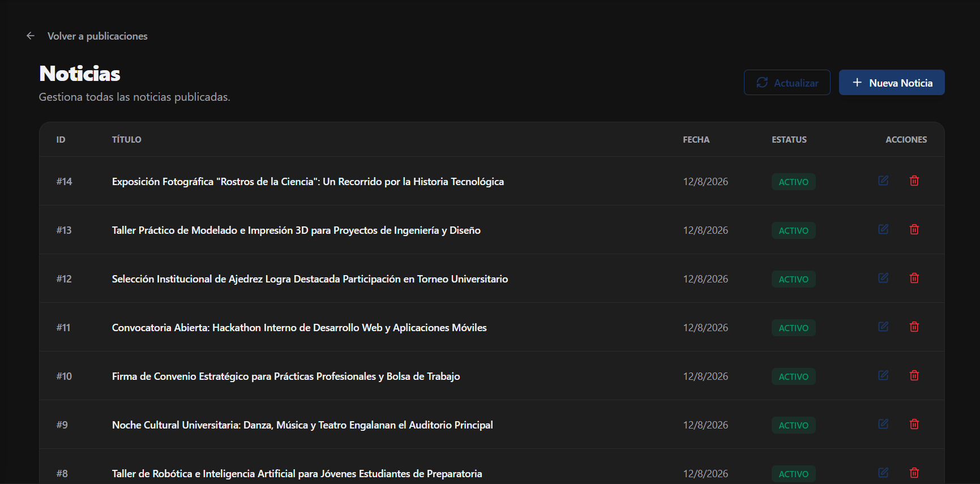The height and width of the screenshot is (484, 980).
Task: Click the ID column header
Action: coord(61,139)
